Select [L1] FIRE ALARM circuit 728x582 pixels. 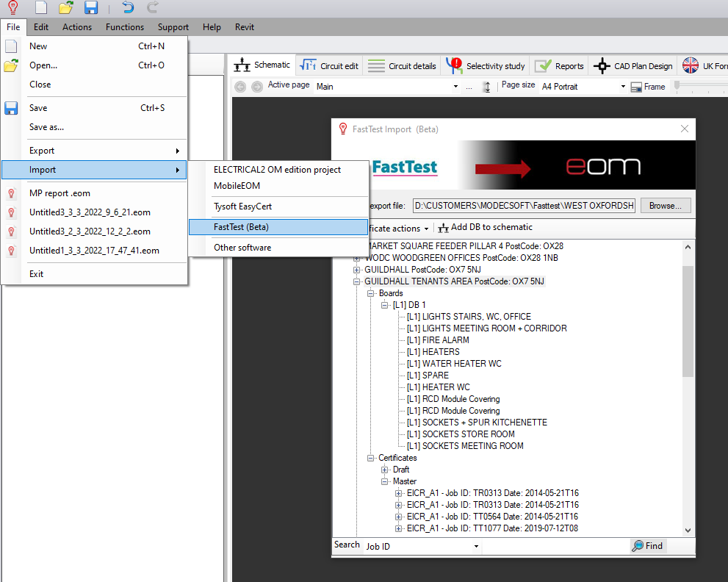pyautogui.click(x=438, y=340)
